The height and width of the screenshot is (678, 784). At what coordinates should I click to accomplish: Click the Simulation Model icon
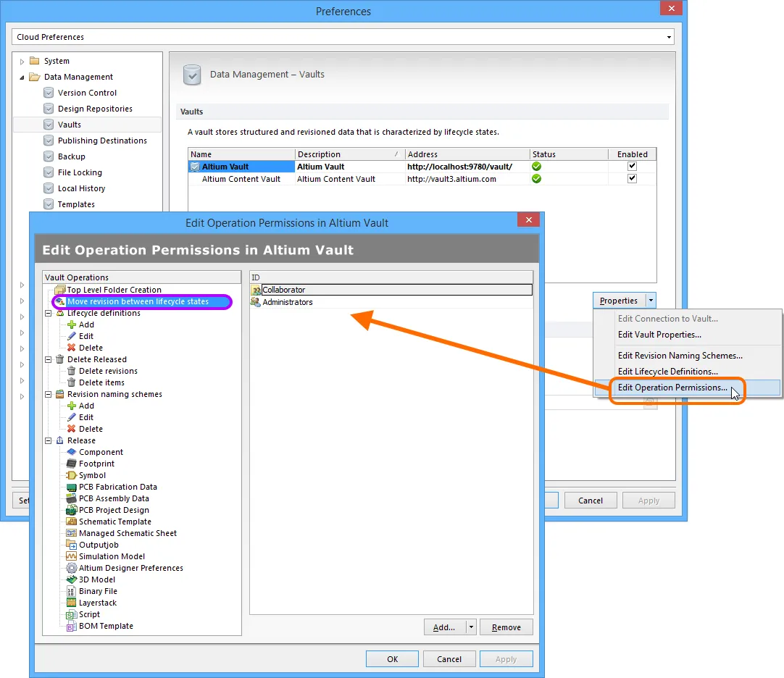(x=72, y=556)
